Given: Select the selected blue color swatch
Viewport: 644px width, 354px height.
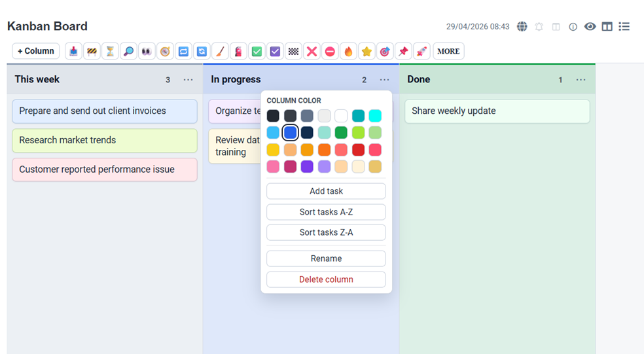Looking at the screenshot, I should click(x=290, y=133).
